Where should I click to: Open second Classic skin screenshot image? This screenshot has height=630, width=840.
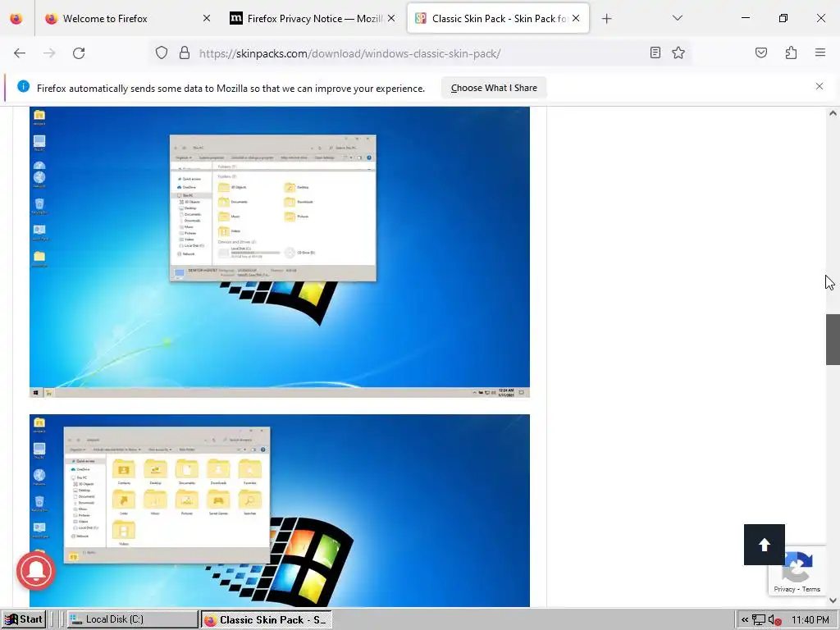[280, 510]
